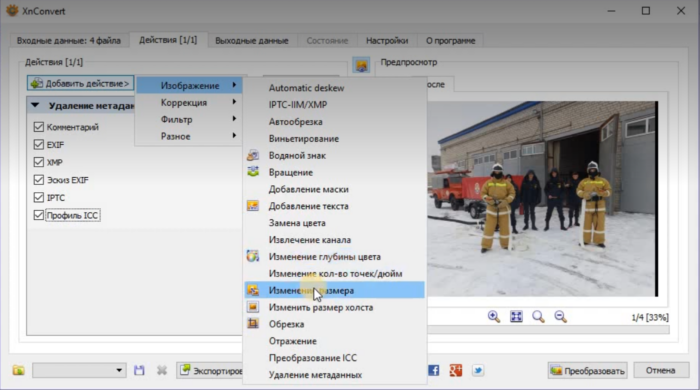
Task: Choose Отражение menu item
Action: pyautogui.click(x=334, y=341)
